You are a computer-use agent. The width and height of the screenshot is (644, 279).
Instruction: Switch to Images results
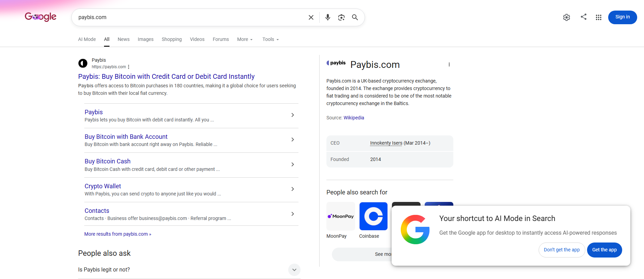tap(146, 39)
